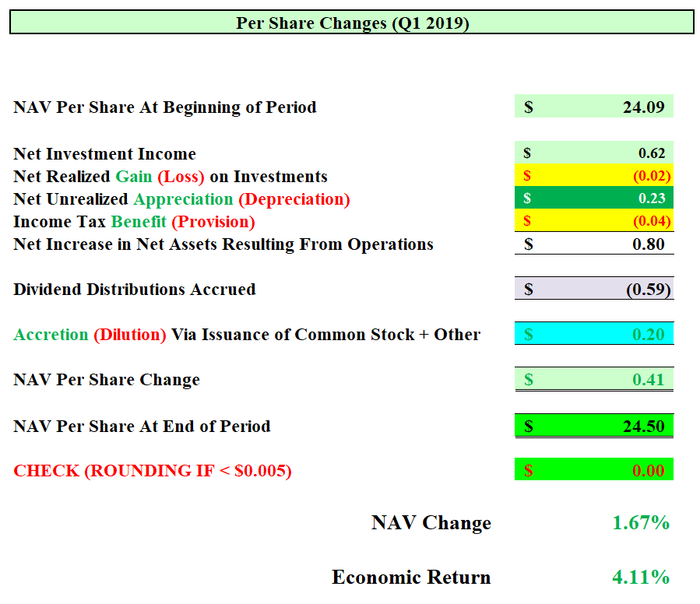Click the 'NAV Per Share At End of Period' label
This screenshot has width=700, height=604.
[142, 427]
